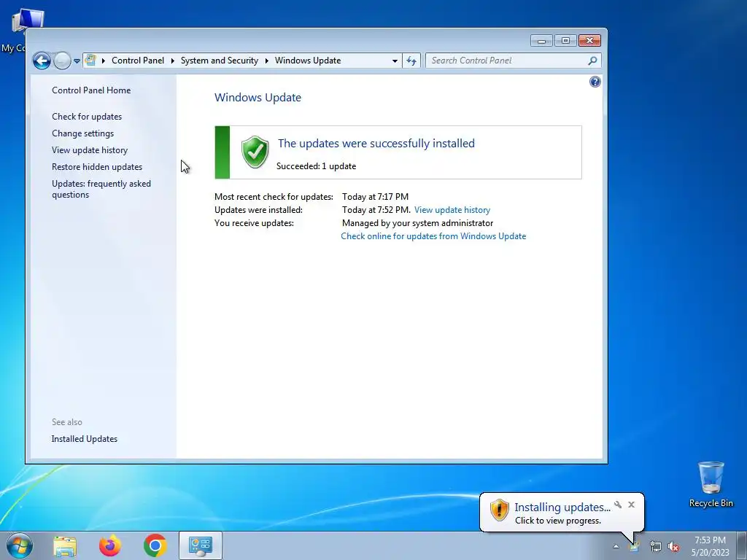Click the Windows Update tray icon

635,547
